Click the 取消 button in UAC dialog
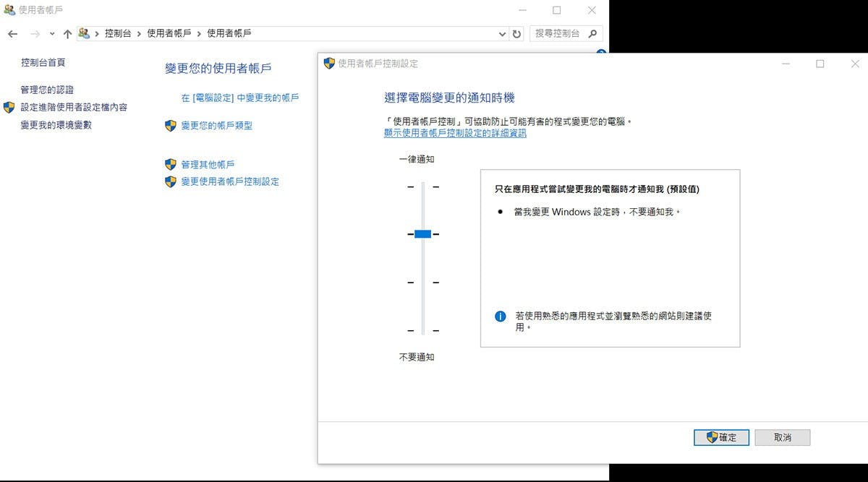 click(x=782, y=437)
